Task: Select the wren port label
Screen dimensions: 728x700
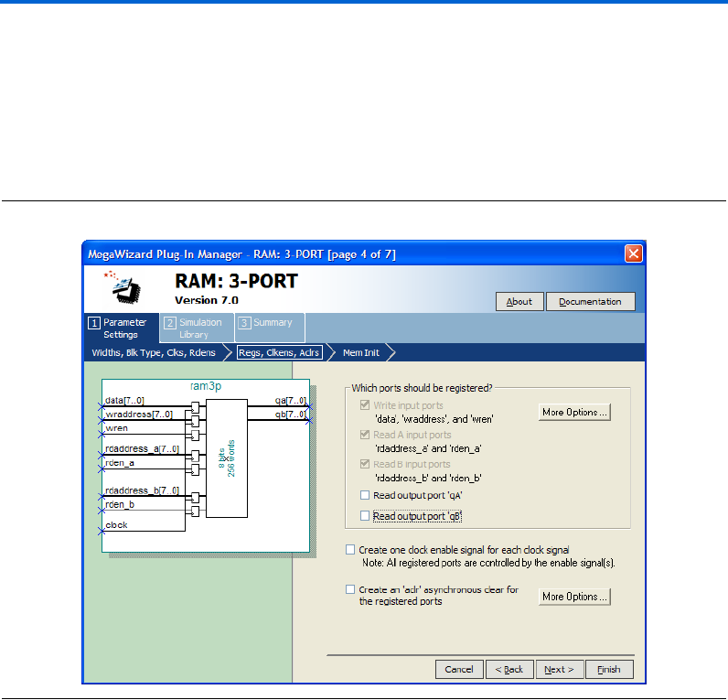Action: tap(116, 428)
